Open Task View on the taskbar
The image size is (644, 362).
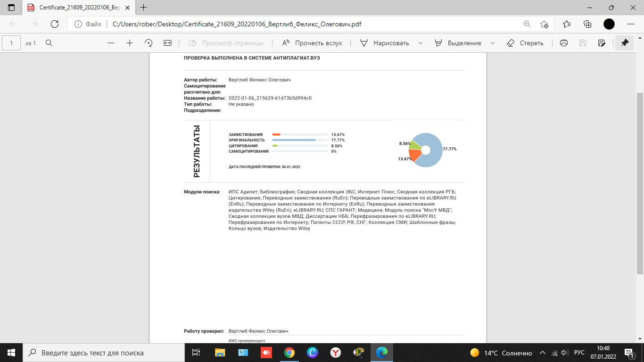tap(196, 353)
